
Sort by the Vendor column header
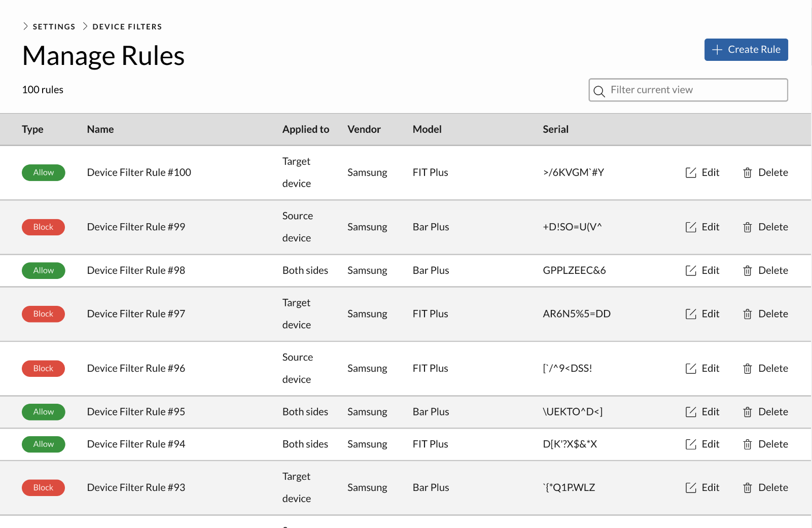[x=364, y=129]
